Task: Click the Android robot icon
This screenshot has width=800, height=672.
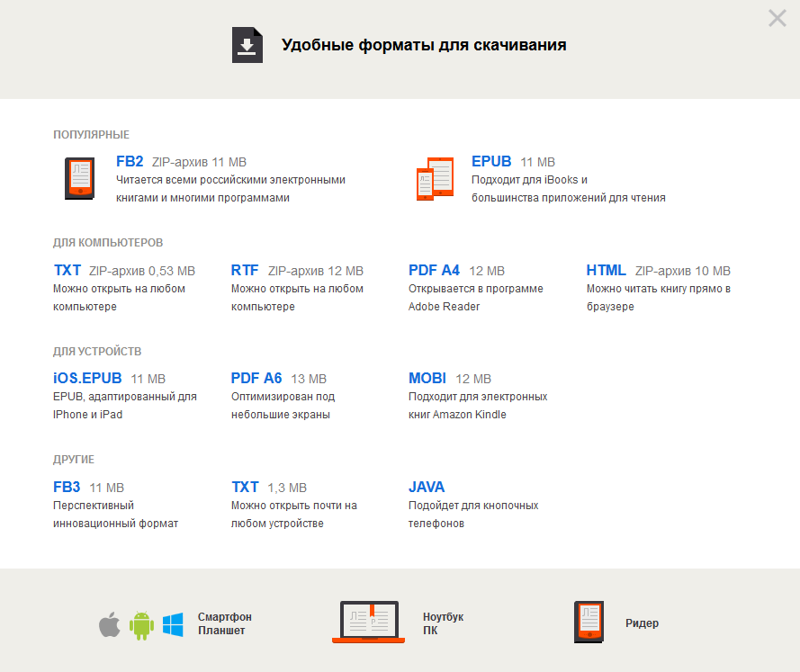Action: point(141,625)
